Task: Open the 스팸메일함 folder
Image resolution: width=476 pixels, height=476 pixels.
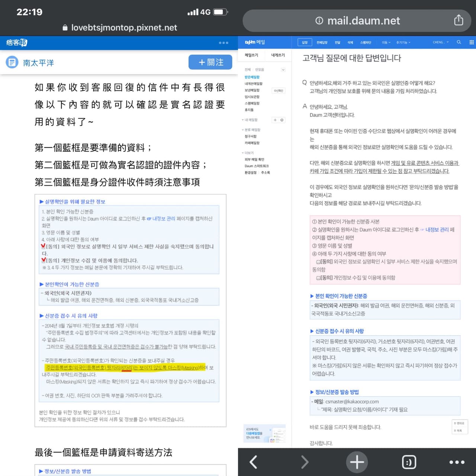Action: 252,103
